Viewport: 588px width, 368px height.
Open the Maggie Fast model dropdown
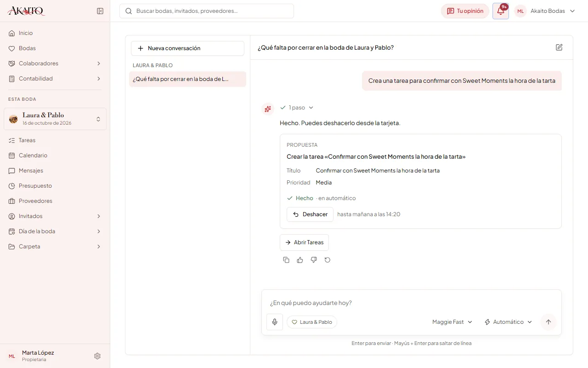(452, 322)
